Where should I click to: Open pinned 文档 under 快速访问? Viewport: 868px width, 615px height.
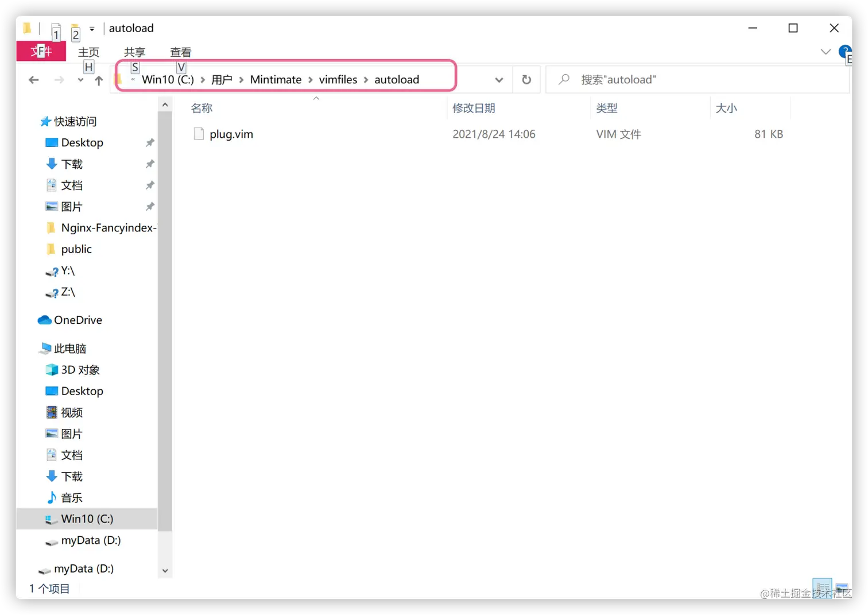72,185
